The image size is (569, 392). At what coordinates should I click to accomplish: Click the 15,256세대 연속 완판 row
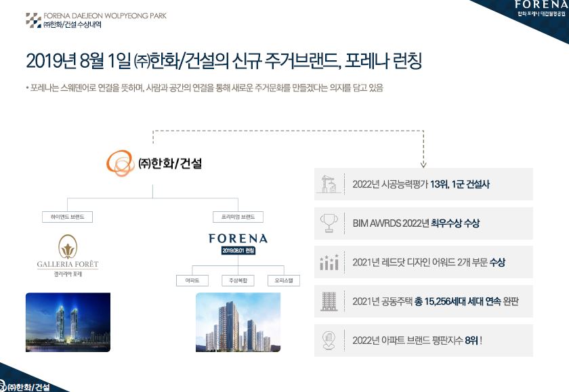(x=423, y=301)
